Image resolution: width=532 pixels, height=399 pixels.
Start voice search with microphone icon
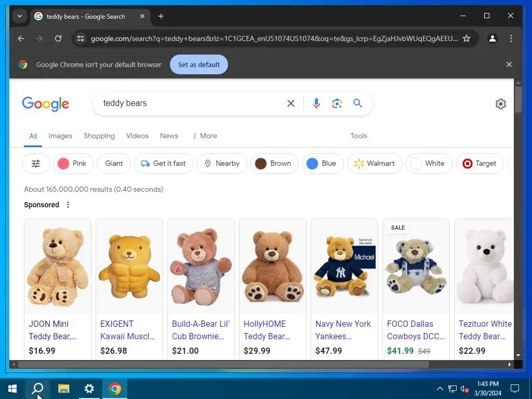316,103
